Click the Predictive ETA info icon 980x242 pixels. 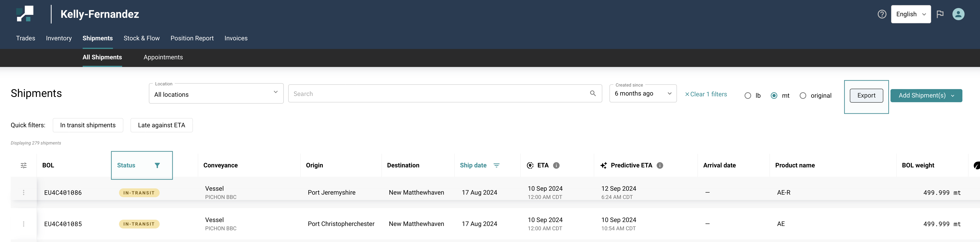click(x=660, y=165)
